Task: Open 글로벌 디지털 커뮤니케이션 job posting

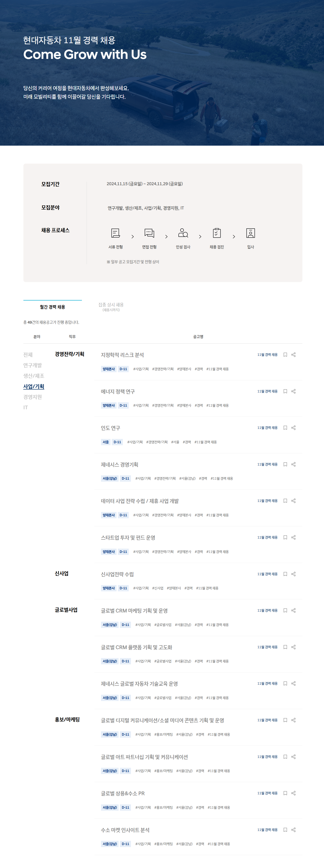Action: (x=162, y=720)
